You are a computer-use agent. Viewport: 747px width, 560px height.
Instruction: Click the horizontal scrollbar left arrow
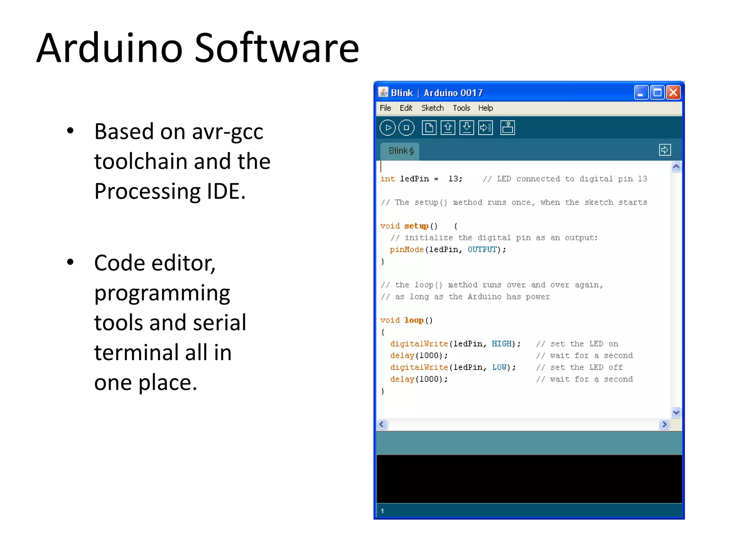[x=382, y=424]
